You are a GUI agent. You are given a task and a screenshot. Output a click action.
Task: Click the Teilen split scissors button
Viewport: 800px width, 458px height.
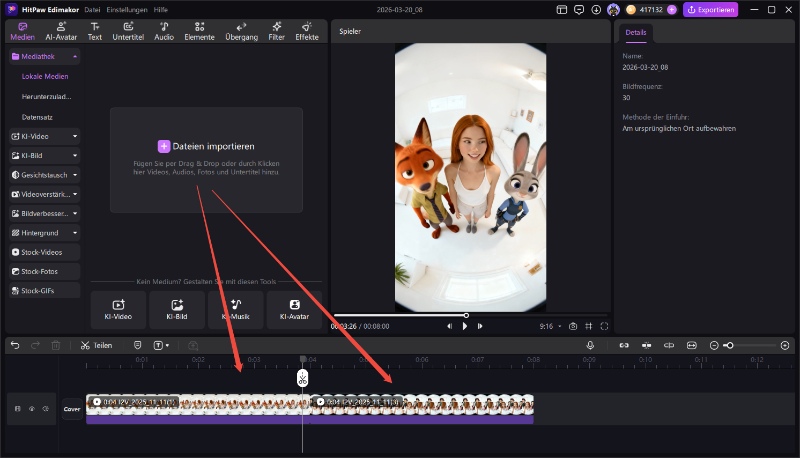(x=96, y=345)
